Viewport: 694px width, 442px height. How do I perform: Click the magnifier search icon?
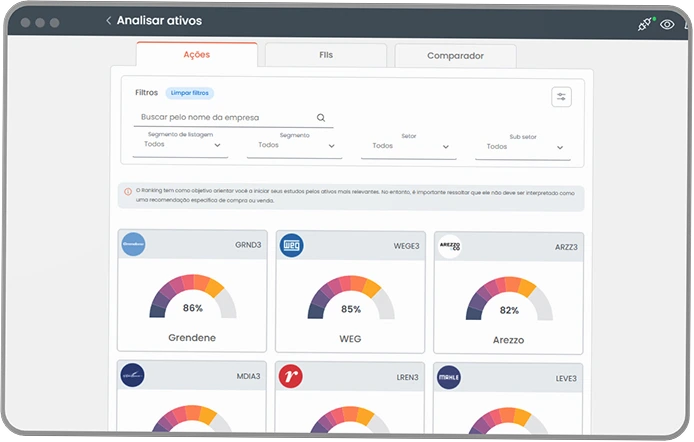pos(321,118)
